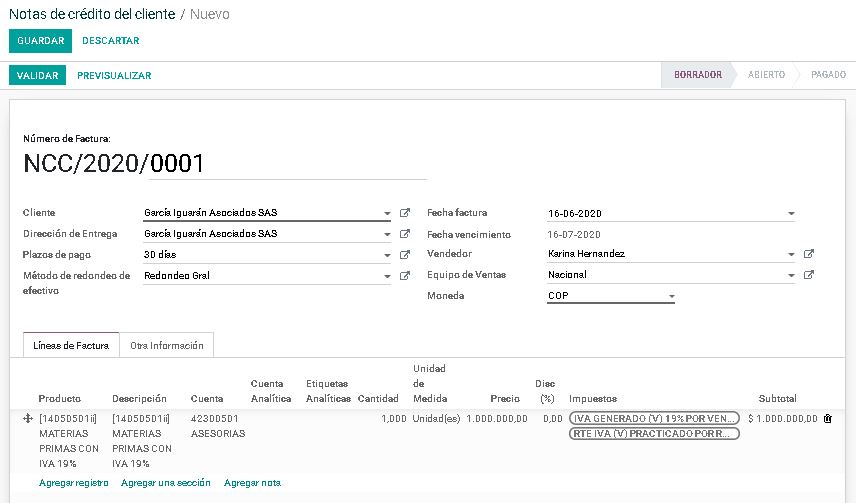Screen dimensions: 856x503
Task: Click the Impuestos column header
Action: click(593, 399)
